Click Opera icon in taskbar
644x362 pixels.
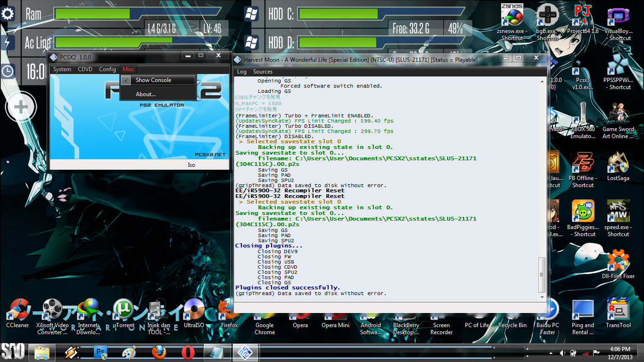(188, 353)
